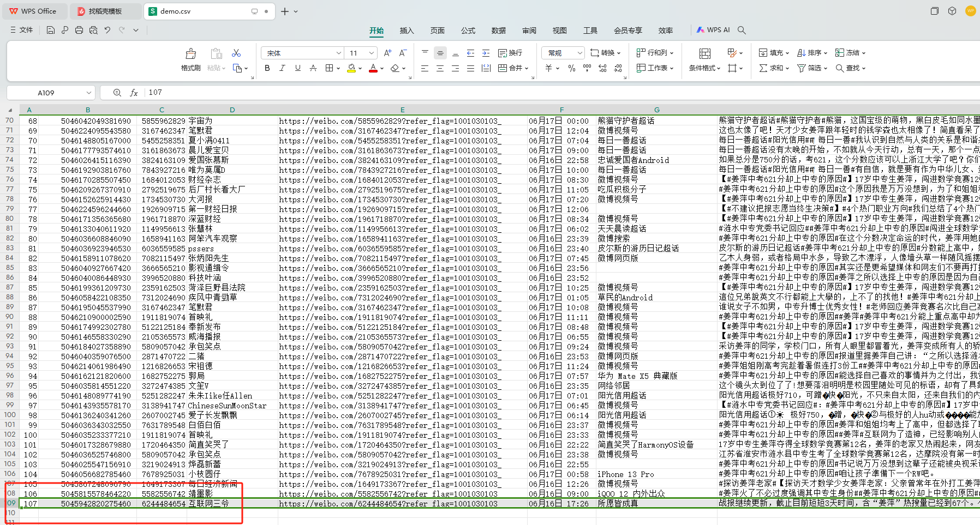Increase font size with A+ icon
The height and width of the screenshot is (525, 980).
click(387, 53)
